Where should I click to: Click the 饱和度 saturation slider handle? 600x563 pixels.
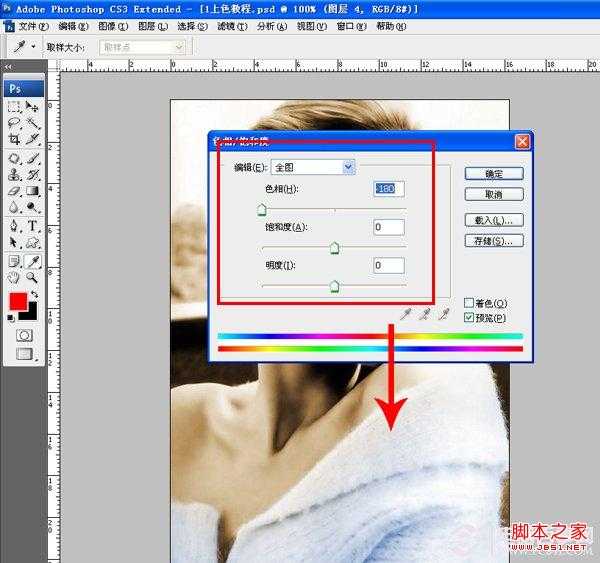[334, 248]
